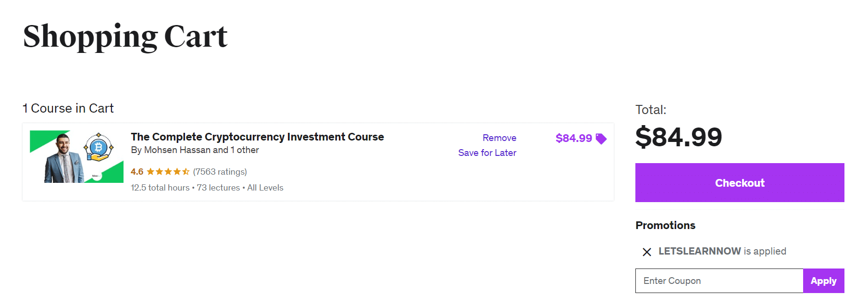This screenshot has height=307, width=868.
Task: Click the Total $84.99 amount
Action: (679, 136)
